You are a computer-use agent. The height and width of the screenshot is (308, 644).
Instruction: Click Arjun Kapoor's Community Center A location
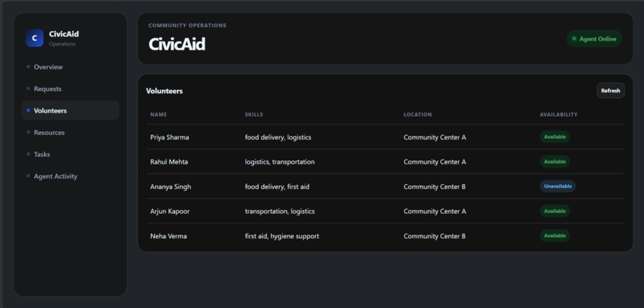[435, 211]
